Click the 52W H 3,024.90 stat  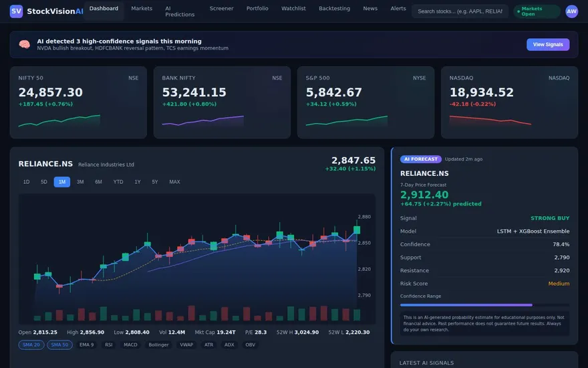tap(297, 333)
